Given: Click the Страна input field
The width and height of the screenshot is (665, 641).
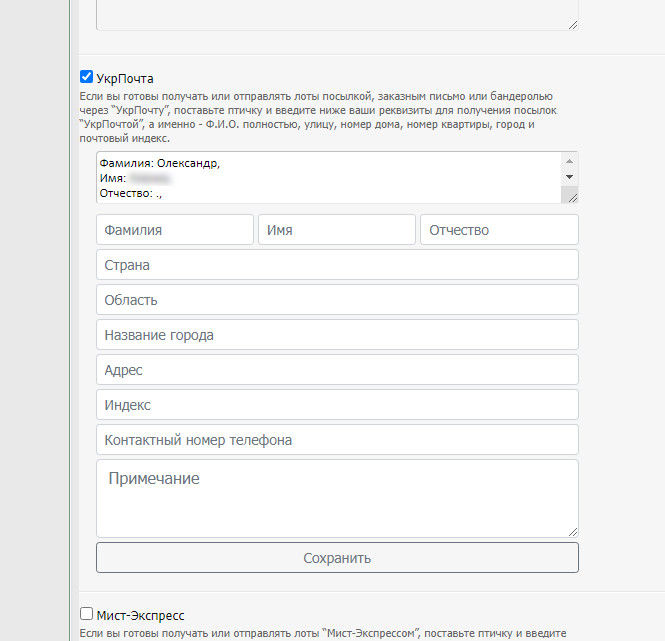Looking at the screenshot, I should click(337, 265).
